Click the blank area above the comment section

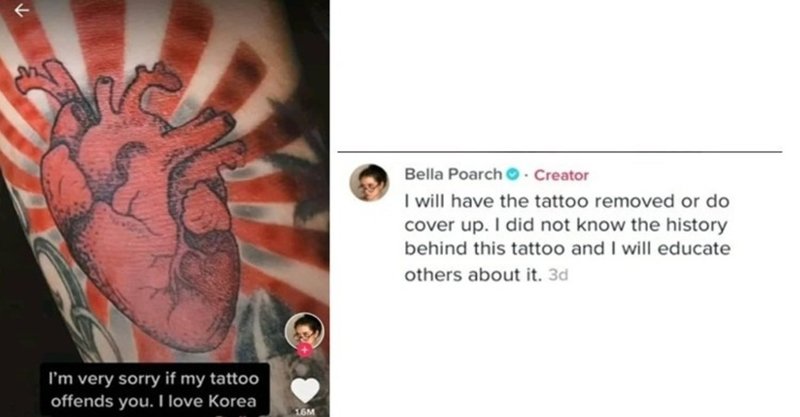click(560, 74)
